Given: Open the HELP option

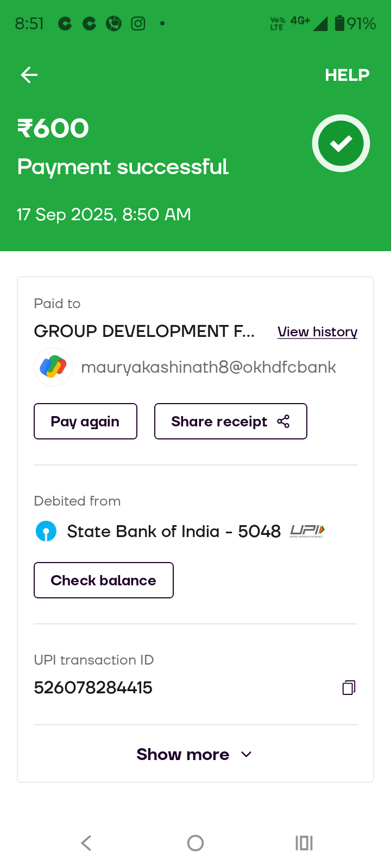Looking at the screenshot, I should (x=347, y=75).
